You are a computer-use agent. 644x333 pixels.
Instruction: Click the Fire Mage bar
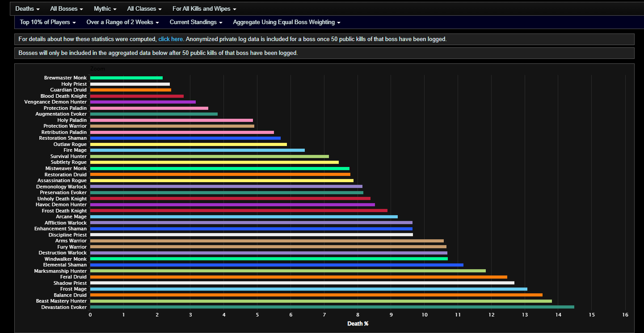tap(198, 150)
